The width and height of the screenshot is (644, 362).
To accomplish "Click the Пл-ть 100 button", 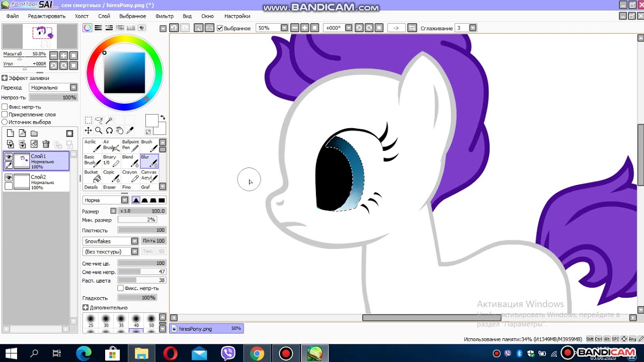I will (153, 241).
